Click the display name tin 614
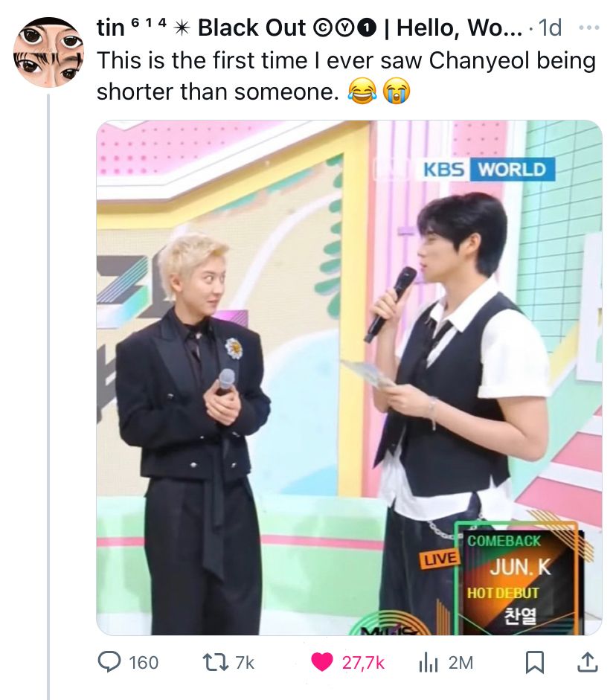Image resolution: width=616 pixels, height=700 pixels. [132, 28]
